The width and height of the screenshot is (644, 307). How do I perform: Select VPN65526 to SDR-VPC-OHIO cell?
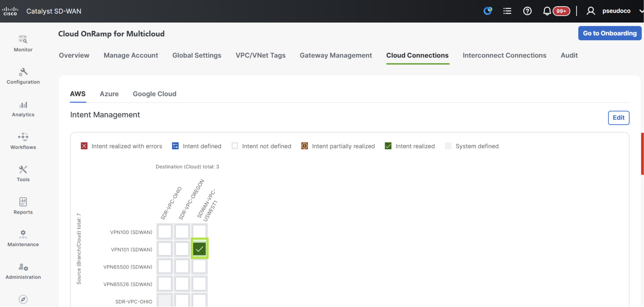[165, 284]
